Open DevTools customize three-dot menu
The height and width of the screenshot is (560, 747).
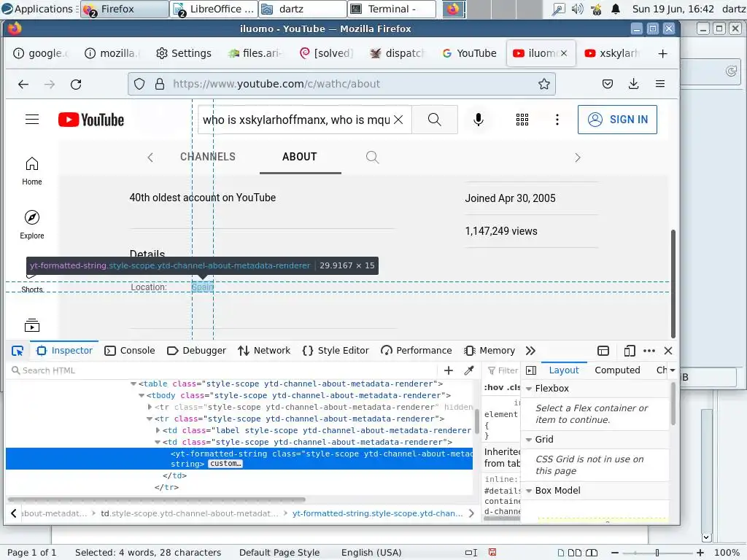coord(649,351)
